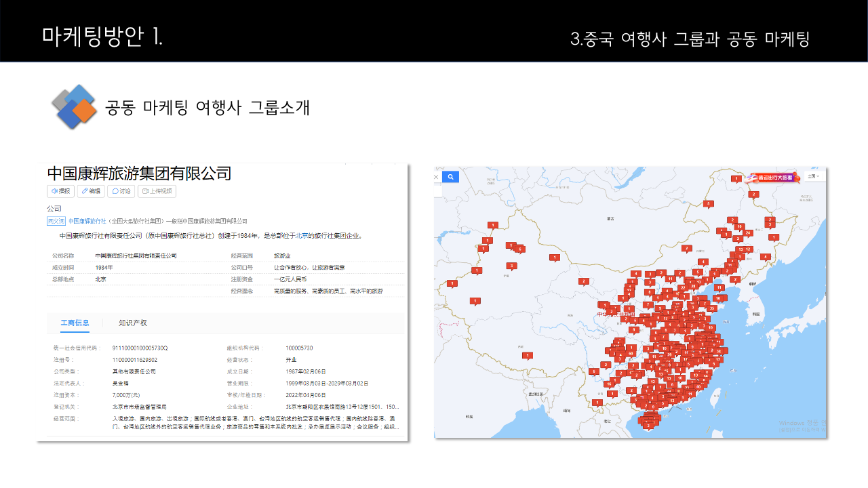
Task: Click the 上传视频 upload video button
Action: (x=157, y=191)
